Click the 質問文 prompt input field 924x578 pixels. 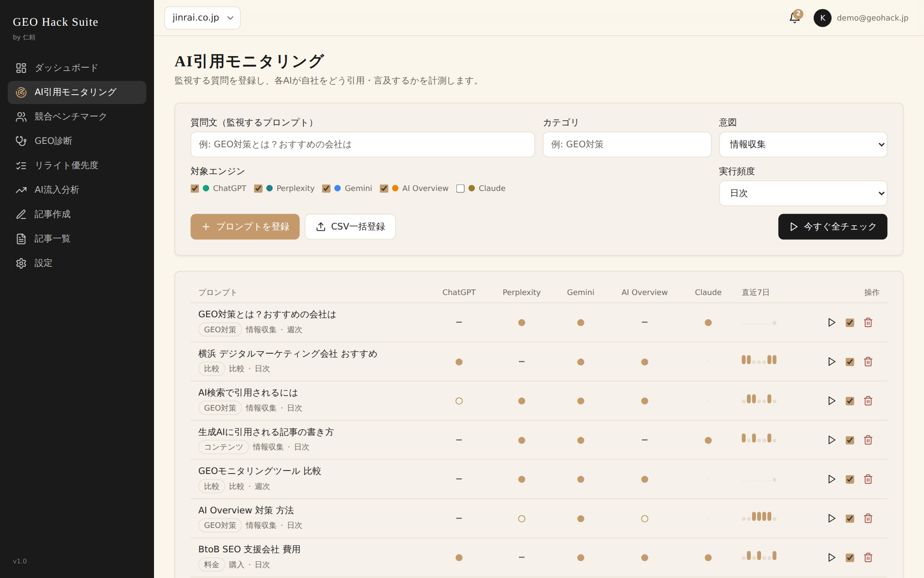click(x=363, y=144)
